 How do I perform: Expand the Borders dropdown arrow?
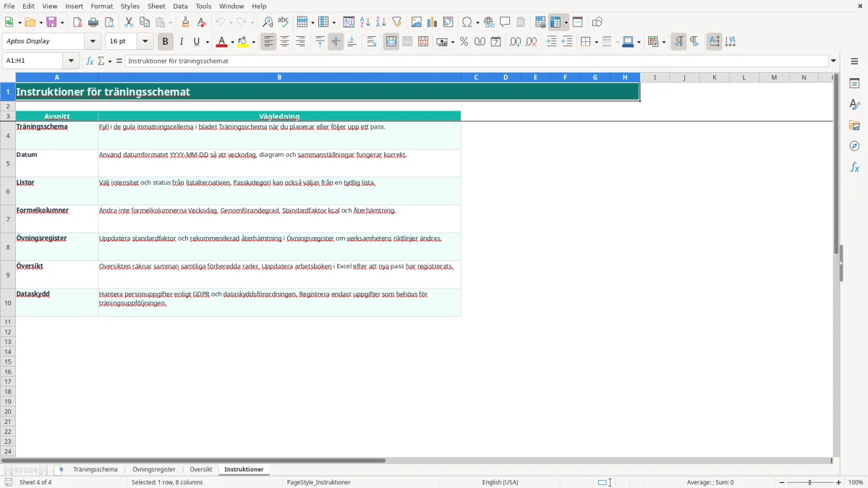click(x=596, y=42)
